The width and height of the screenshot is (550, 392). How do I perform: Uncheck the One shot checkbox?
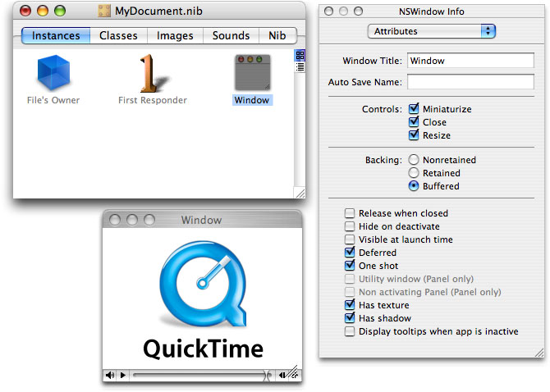(350, 266)
